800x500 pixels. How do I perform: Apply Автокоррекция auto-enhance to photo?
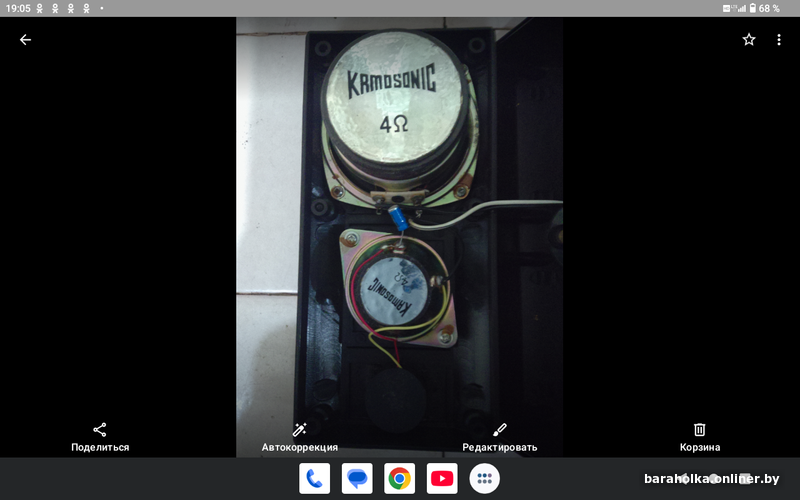tap(299, 437)
